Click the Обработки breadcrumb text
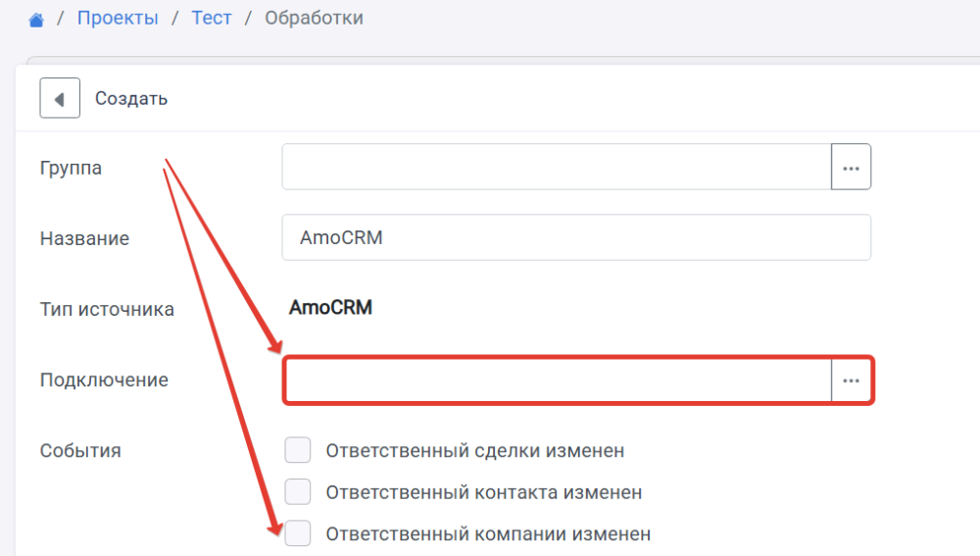 tap(314, 18)
